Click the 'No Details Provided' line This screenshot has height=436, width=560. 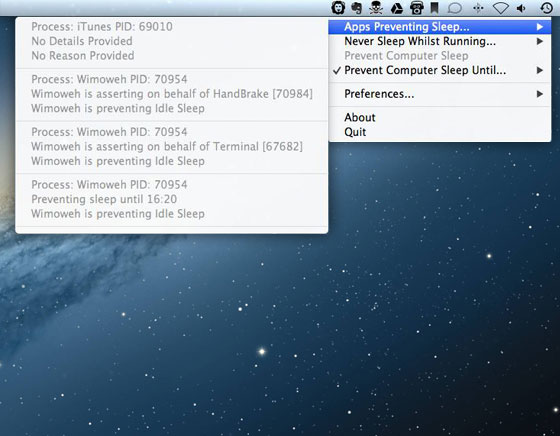[x=82, y=41]
